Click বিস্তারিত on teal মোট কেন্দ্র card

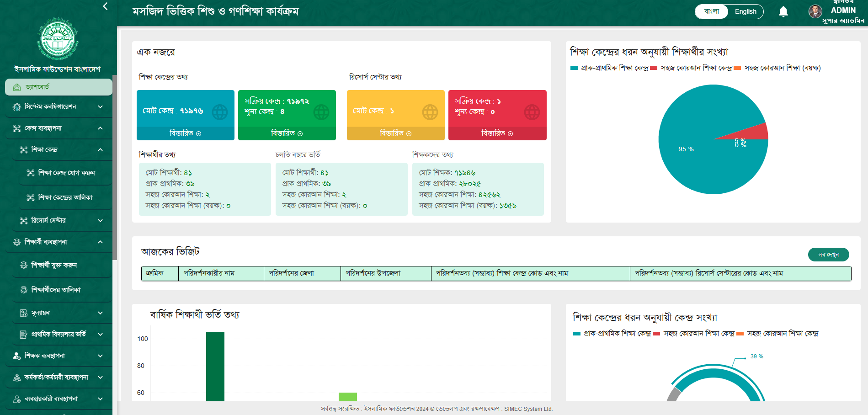(x=186, y=133)
